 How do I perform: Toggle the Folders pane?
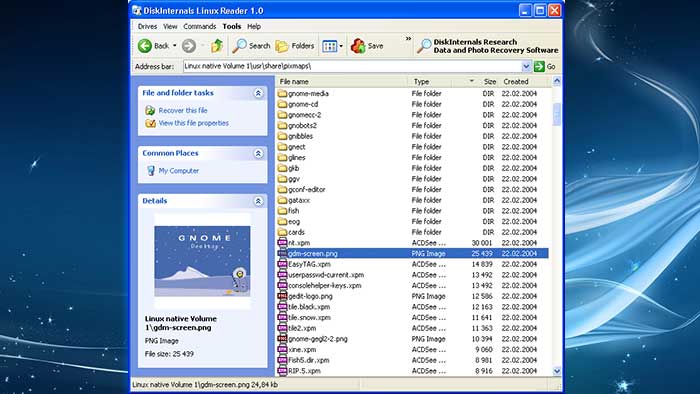(x=295, y=46)
